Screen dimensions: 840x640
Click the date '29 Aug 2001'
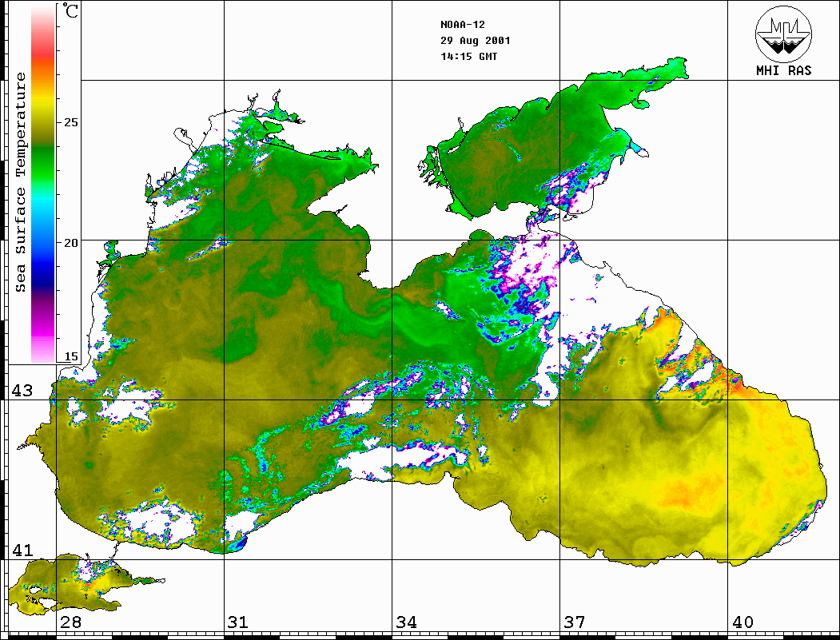pyautogui.click(x=476, y=41)
